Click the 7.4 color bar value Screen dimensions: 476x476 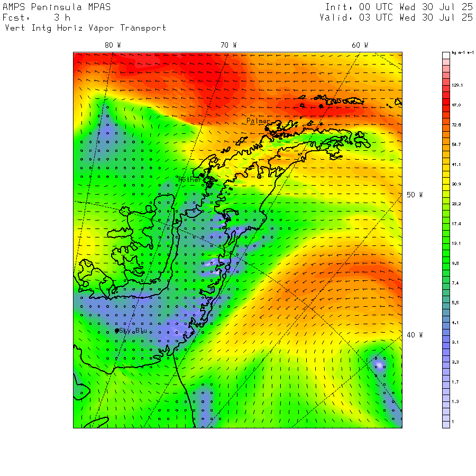(455, 283)
